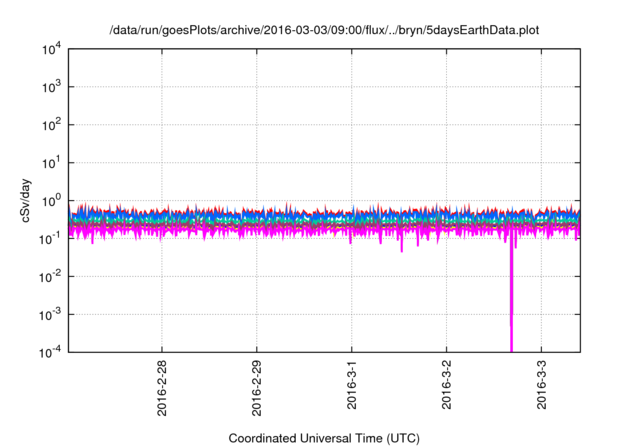The image size is (640, 448).
Task: Click the 10^1 y-axis tick label
Action: 51,163
